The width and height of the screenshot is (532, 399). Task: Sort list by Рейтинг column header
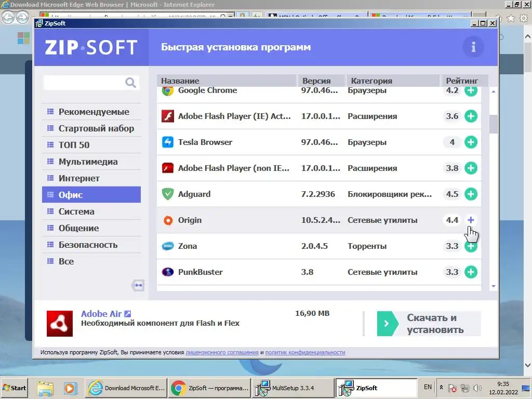tap(464, 81)
